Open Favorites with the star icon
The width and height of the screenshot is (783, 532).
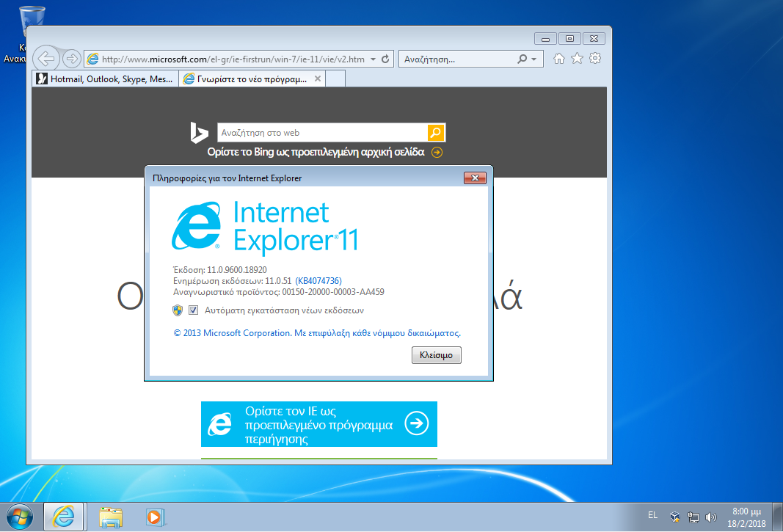(577, 59)
